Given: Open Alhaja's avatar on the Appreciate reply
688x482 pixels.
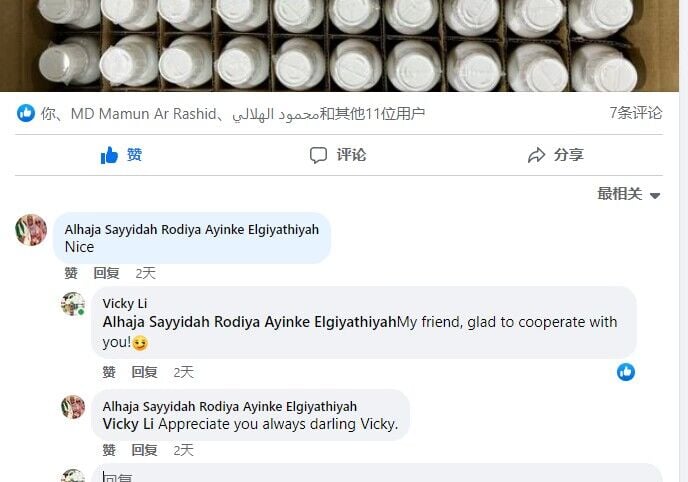Looking at the screenshot, I should (x=73, y=407).
